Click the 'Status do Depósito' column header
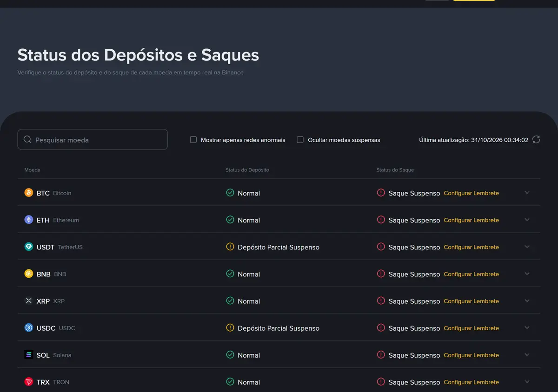This screenshot has width=558, height=392. [247, 170]
